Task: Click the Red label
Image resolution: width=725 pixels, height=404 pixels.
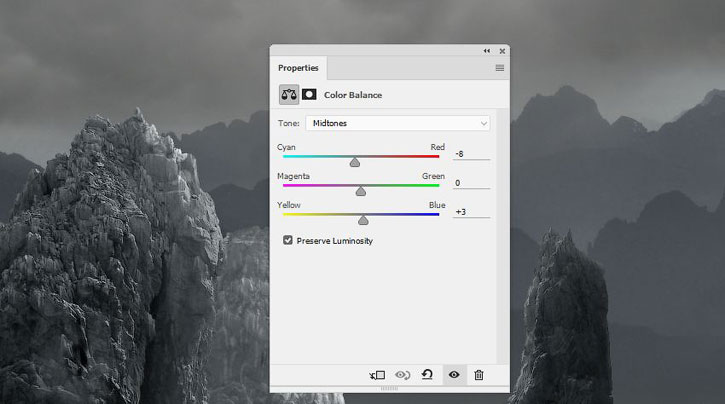Action: click(x=437, y=147)
